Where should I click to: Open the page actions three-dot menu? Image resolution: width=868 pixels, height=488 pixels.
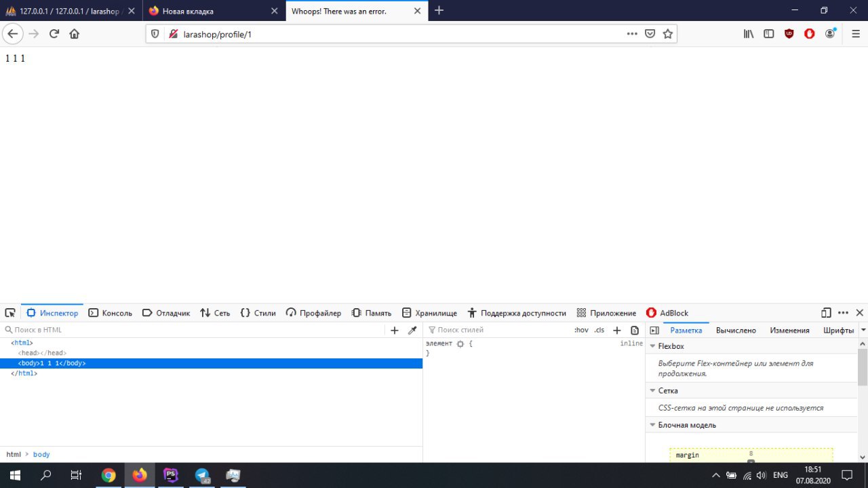632,34
